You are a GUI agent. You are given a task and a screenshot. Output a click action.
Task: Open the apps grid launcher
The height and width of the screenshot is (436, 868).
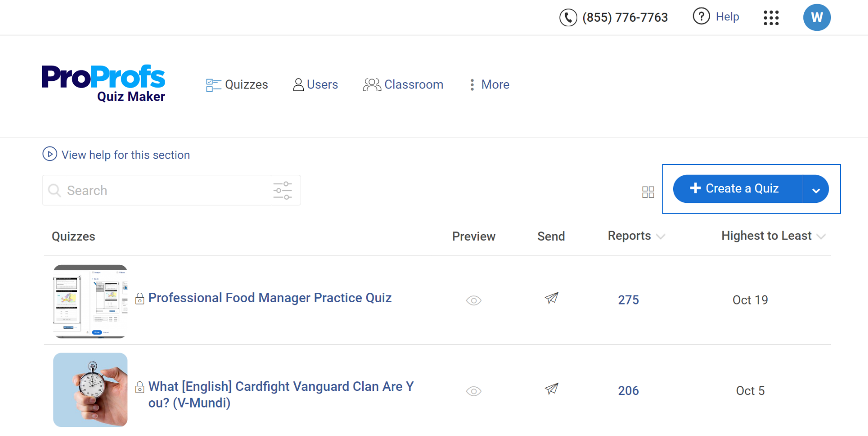point(771,18)
